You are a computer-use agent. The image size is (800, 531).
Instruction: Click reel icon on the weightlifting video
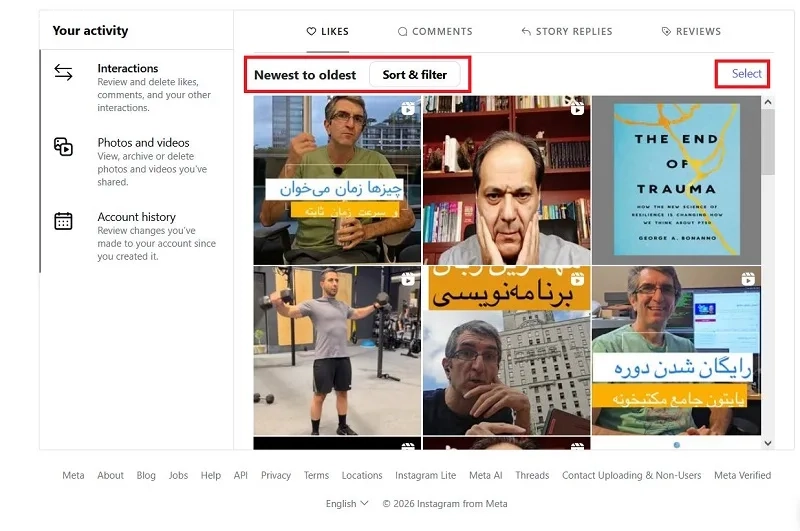point(408,279)
